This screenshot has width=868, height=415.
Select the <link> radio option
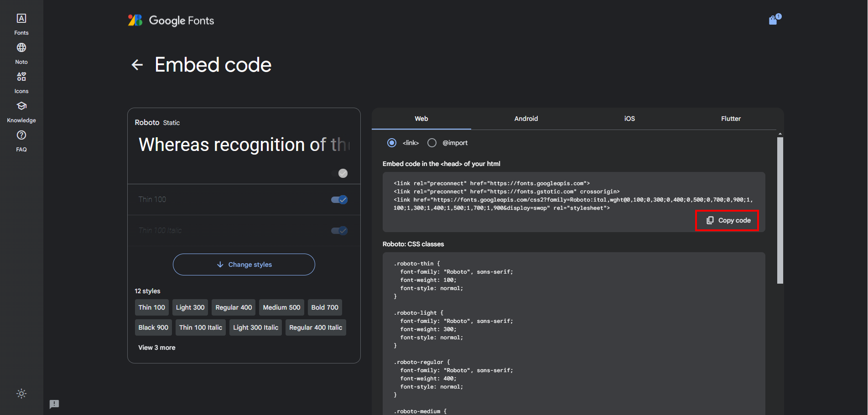(x=392, y=143)
